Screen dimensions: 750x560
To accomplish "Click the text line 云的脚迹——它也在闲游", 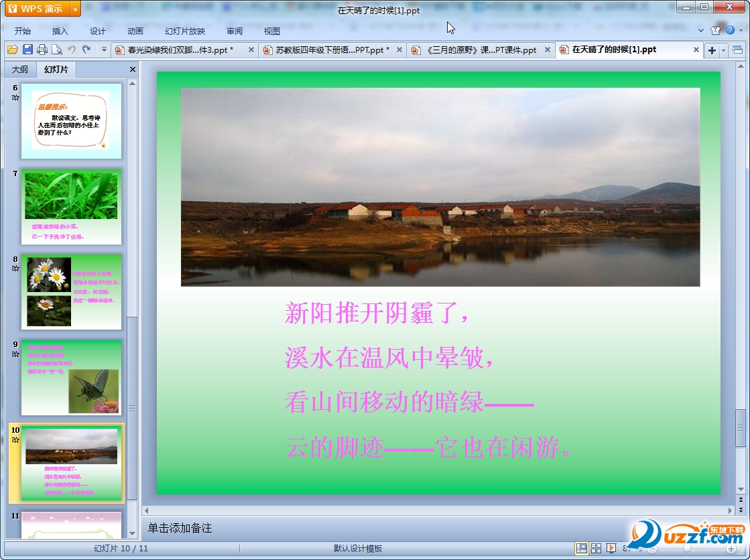I will 428,447.
